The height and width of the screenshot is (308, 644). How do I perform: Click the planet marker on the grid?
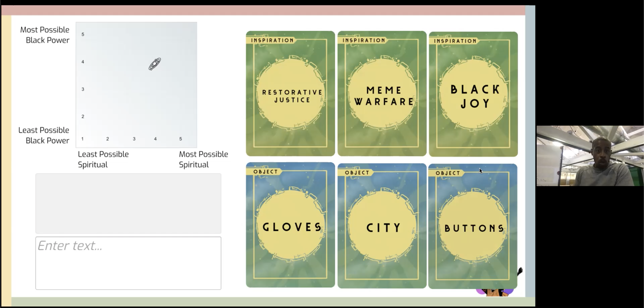(155, 64)
